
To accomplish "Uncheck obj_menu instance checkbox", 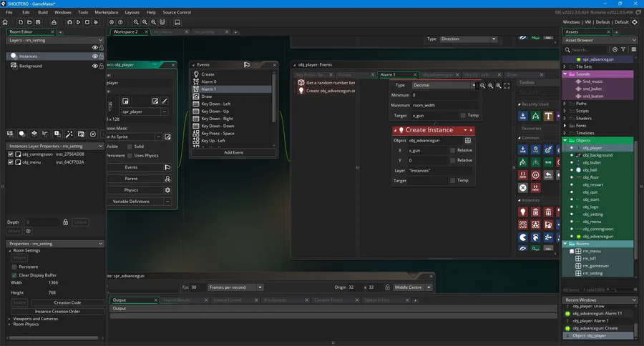I will pyautogui.click(x=11, y=162).
